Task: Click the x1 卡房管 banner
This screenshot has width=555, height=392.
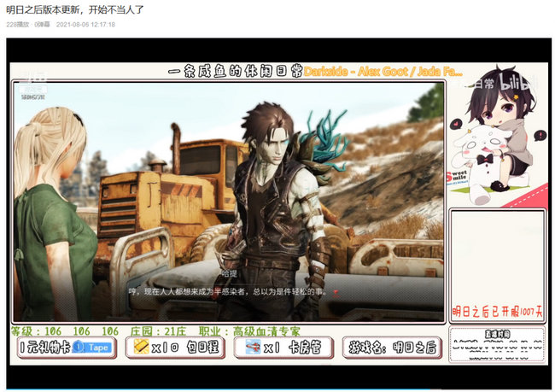Action: click(283, 347)
